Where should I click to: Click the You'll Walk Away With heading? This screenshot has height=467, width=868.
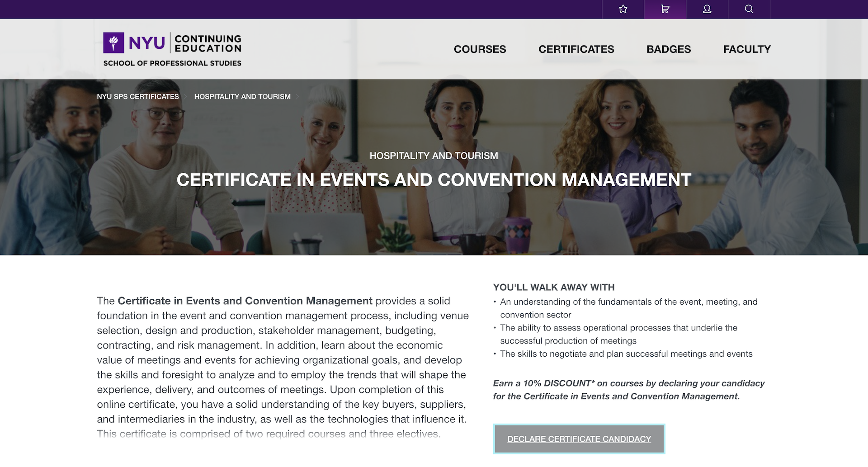tap(554, 288)
